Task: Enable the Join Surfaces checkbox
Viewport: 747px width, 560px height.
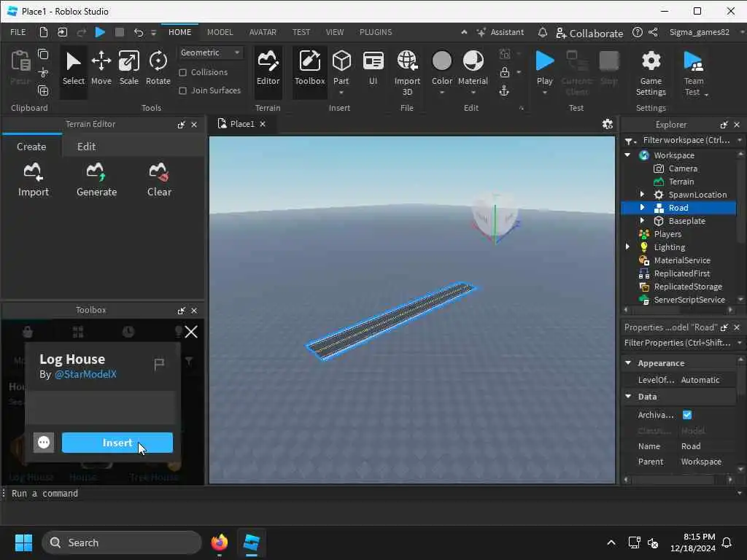Action: click(x=182, y=90)
